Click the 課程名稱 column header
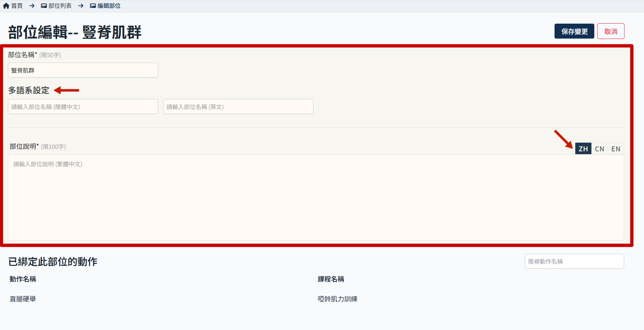 pyautogui.click(x=331, y=279)
